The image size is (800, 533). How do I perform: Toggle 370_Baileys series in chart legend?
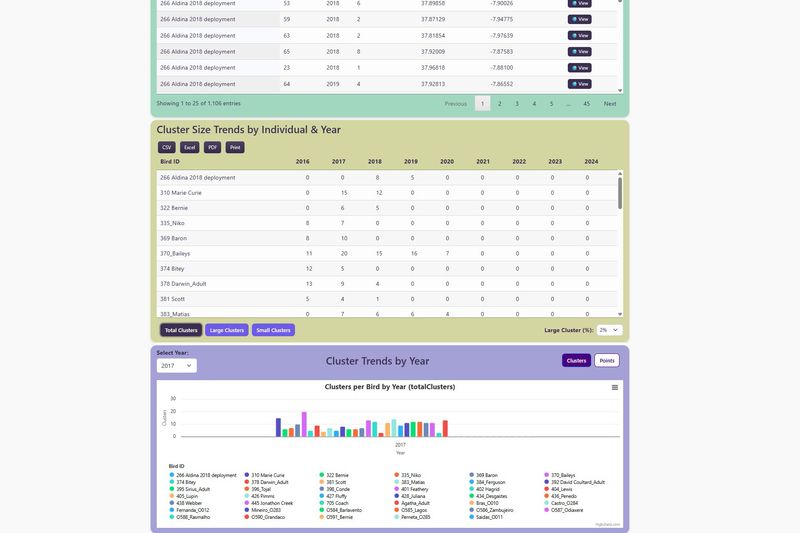[x=562, y=475]
